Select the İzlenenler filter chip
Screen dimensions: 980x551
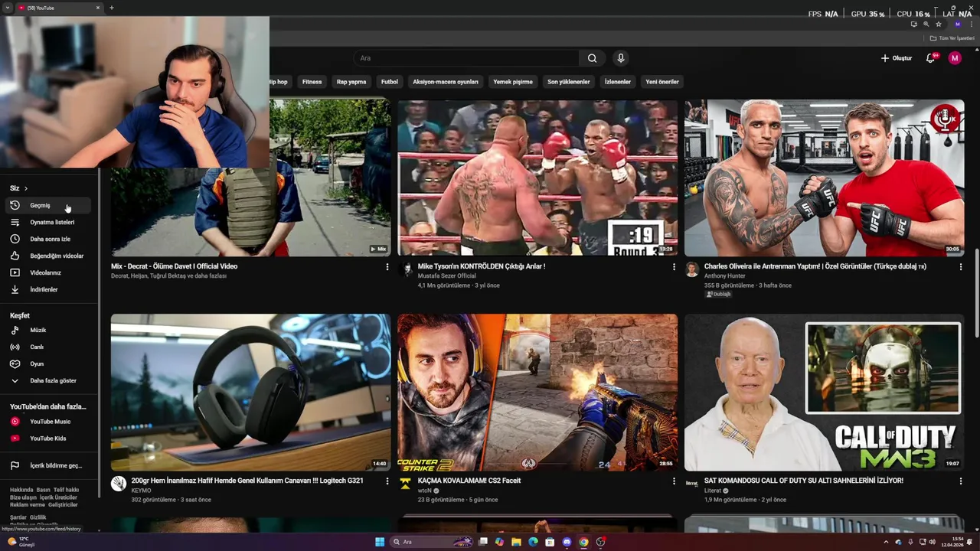point(618,82)
